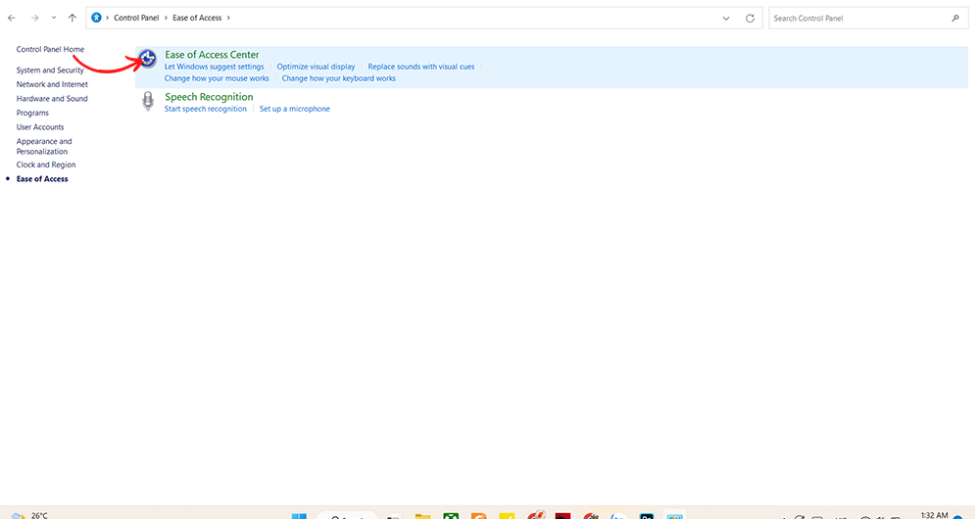Expand the address bar history dropdown

click(726, 18)
